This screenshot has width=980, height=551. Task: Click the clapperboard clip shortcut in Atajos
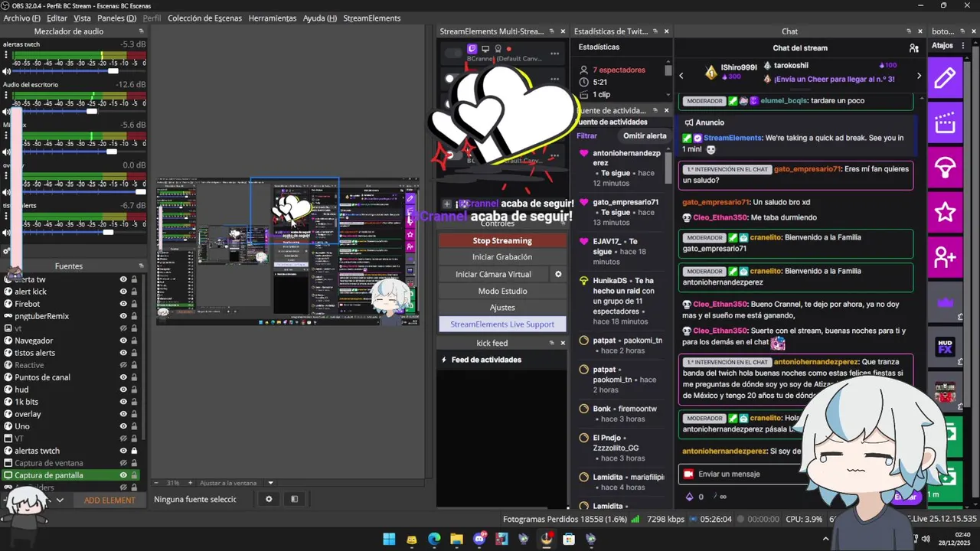pos(945,122)
